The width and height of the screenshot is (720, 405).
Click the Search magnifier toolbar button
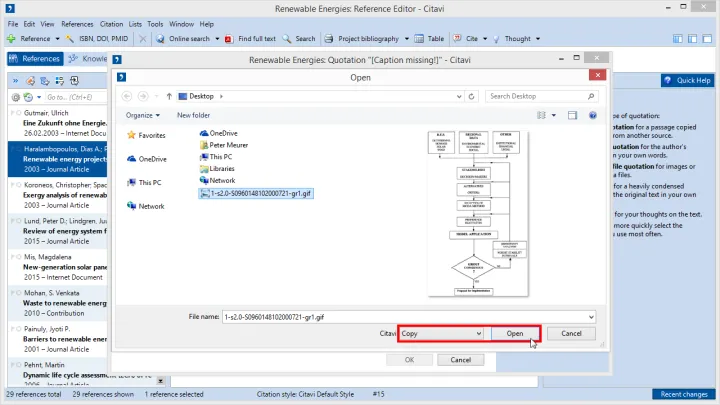click(299, 39)
